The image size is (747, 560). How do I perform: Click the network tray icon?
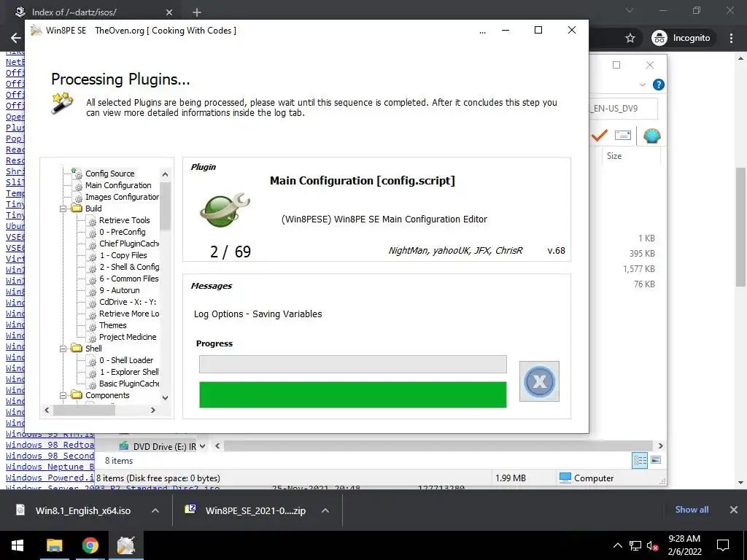pos(635,545)
